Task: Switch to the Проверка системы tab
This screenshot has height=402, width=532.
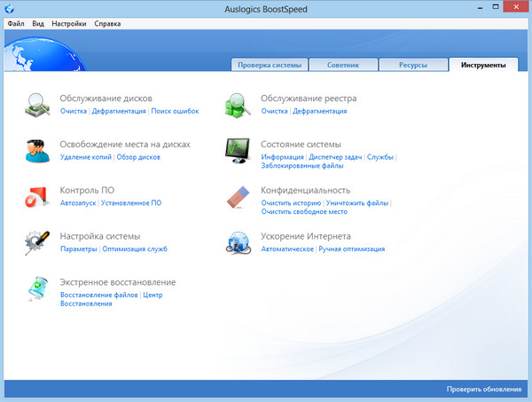Action: click(x=270, y=65)
